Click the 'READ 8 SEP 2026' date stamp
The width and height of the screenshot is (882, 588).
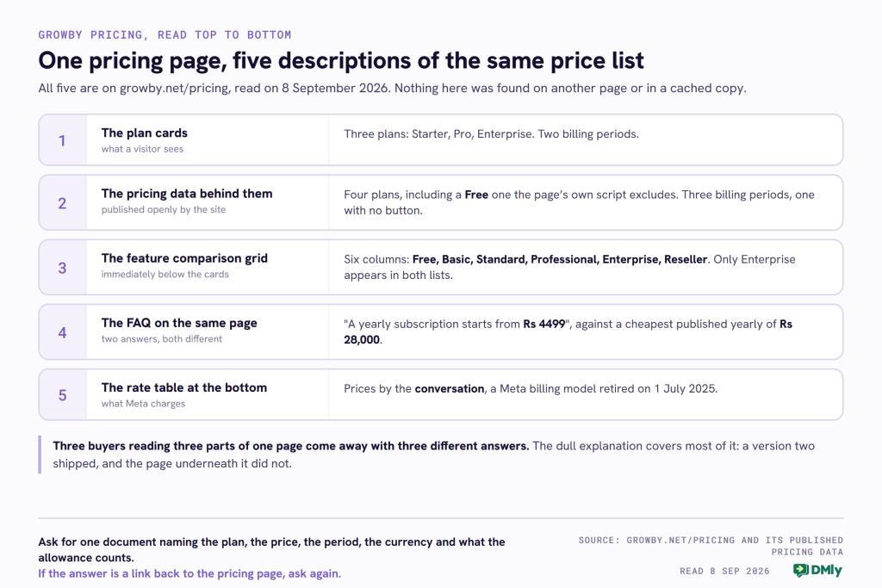724,571
